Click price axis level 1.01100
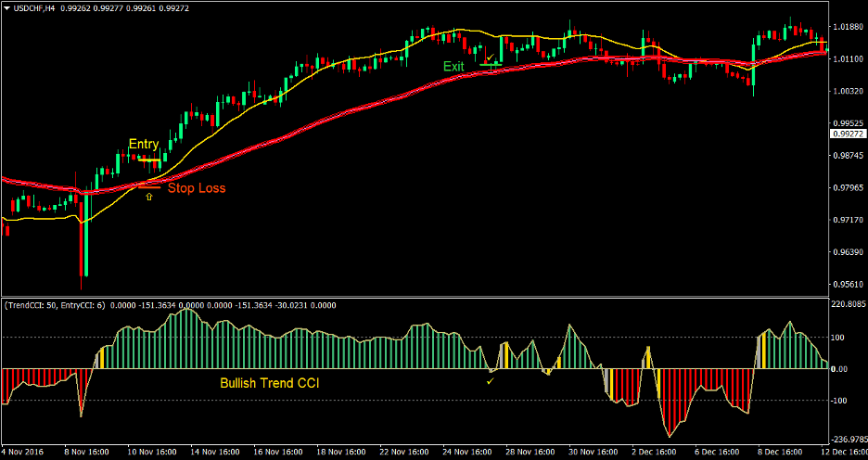 pos(849,58)
